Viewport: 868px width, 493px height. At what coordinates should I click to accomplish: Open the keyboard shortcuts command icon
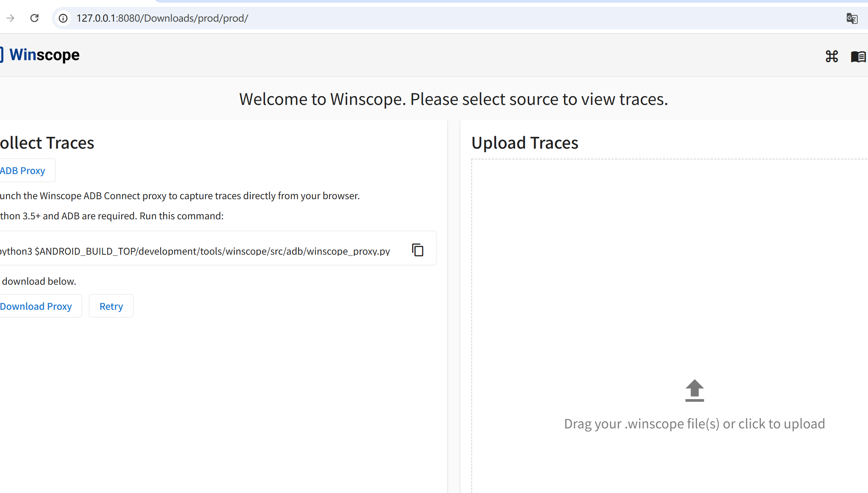click(832, 56)
